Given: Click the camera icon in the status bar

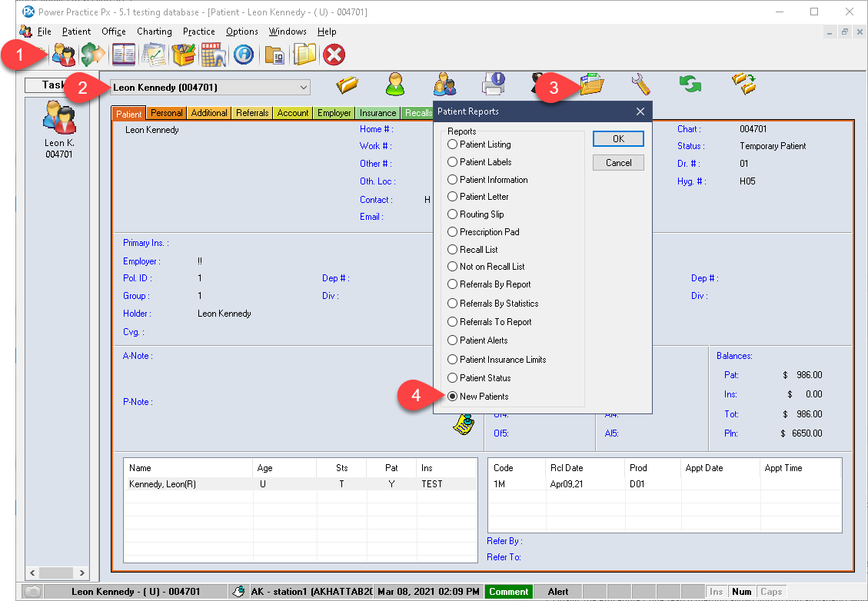Looking at the screenshot, I should 32,592.
